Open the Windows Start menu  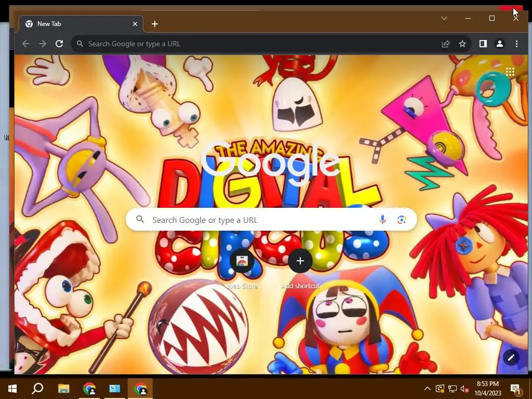pyautogui.click(x=12, y=389)
